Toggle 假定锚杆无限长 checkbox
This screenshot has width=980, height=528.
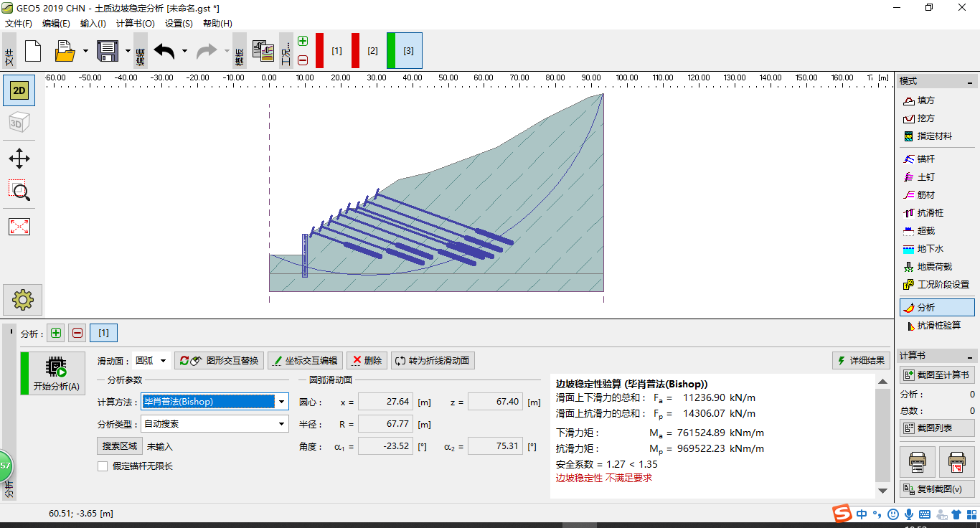pyautogui.click(x=103, y=466)
